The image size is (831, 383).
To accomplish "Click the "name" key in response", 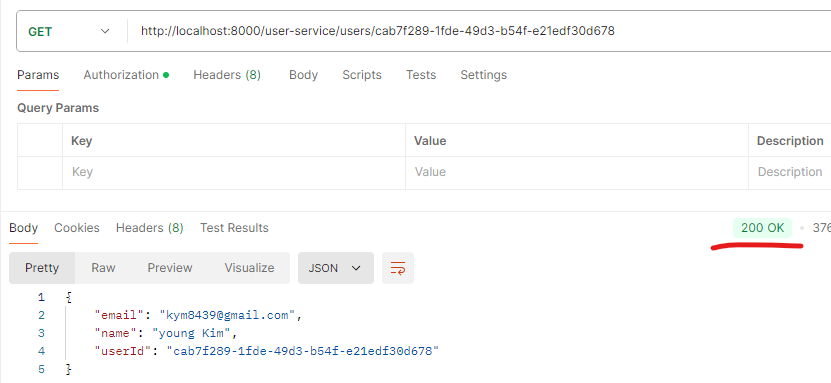I will (116, 334).
